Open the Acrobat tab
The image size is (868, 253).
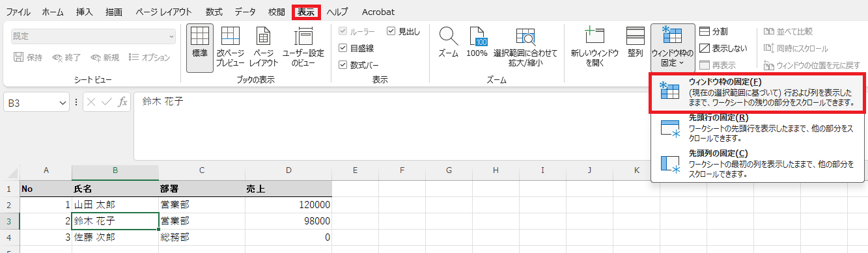(378, 12)
